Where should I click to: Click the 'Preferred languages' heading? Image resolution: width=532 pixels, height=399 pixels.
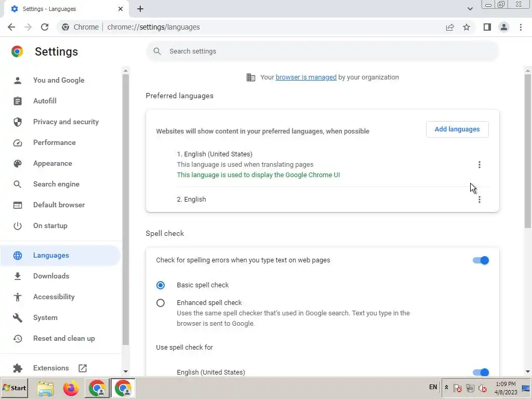[x=179, y=96]
